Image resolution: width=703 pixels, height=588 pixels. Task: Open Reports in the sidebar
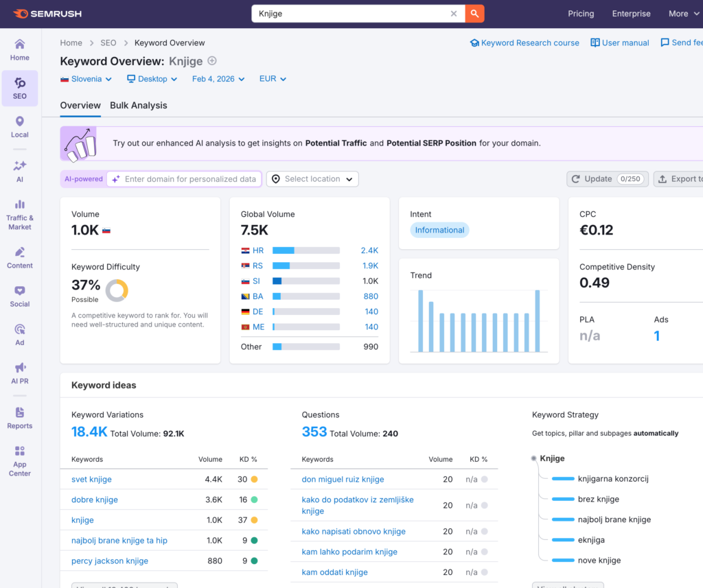tap(20, 418)
